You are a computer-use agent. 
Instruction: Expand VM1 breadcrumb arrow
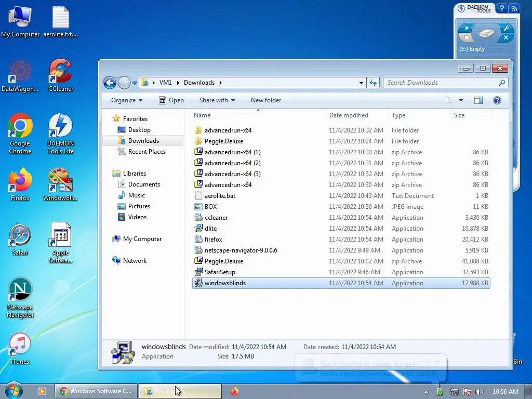pos(178,83)
